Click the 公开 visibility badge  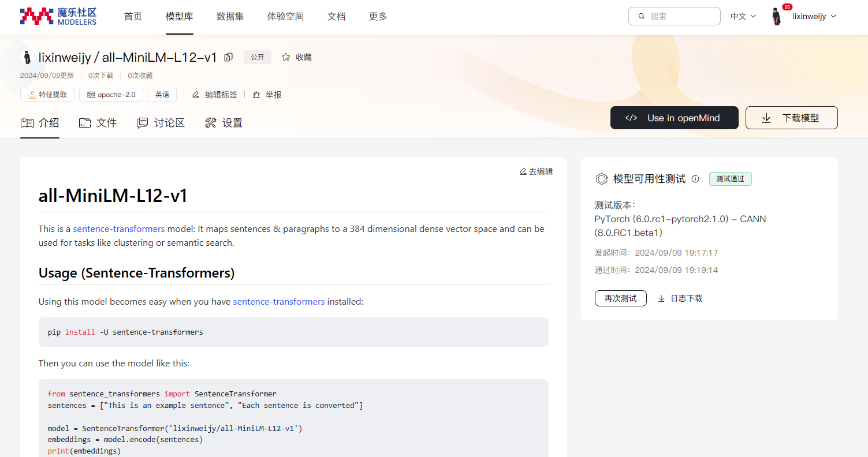(258, 57)
